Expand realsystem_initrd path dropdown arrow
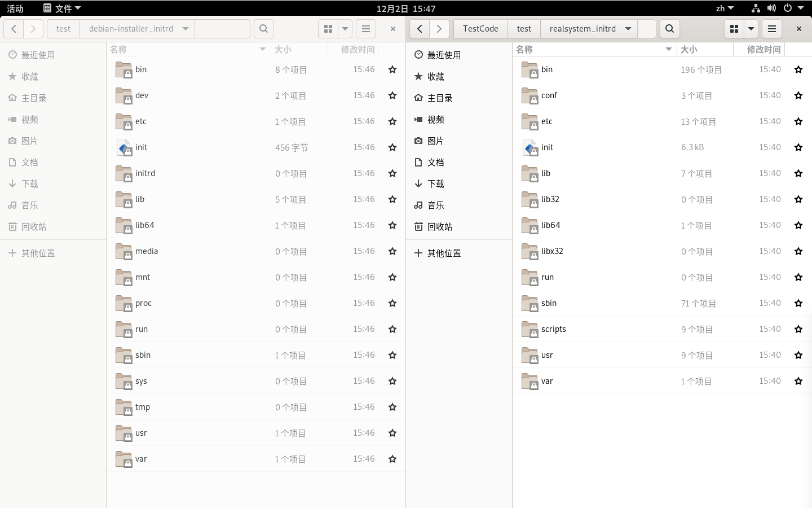 click(628, 29)
